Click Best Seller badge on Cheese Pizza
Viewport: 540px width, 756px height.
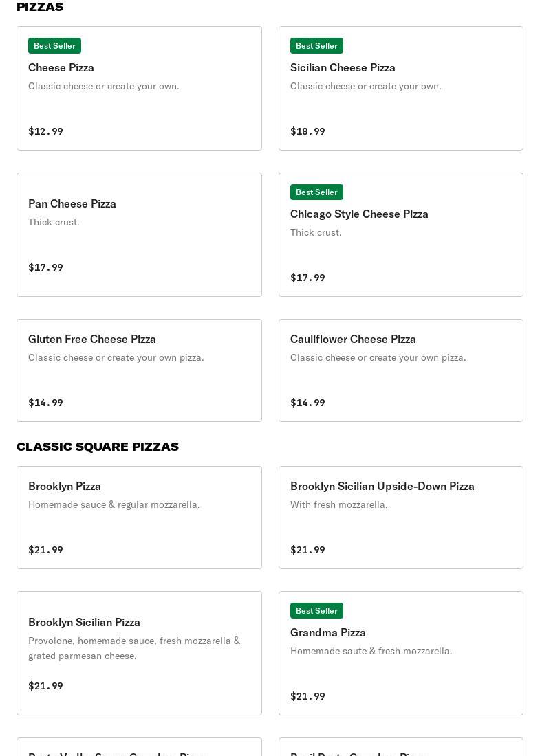tap(54, 45)
